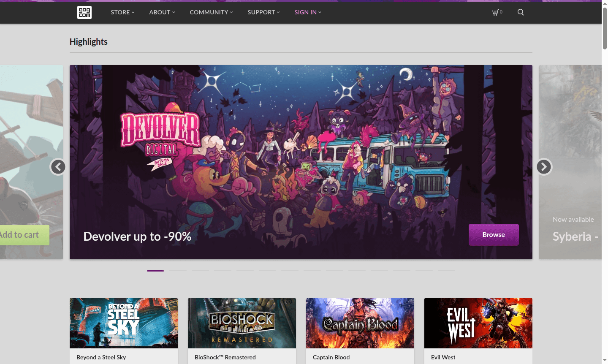608x364 pixels.
Task: Select the second carousel pagination dot
Action: tap(178, 270)
